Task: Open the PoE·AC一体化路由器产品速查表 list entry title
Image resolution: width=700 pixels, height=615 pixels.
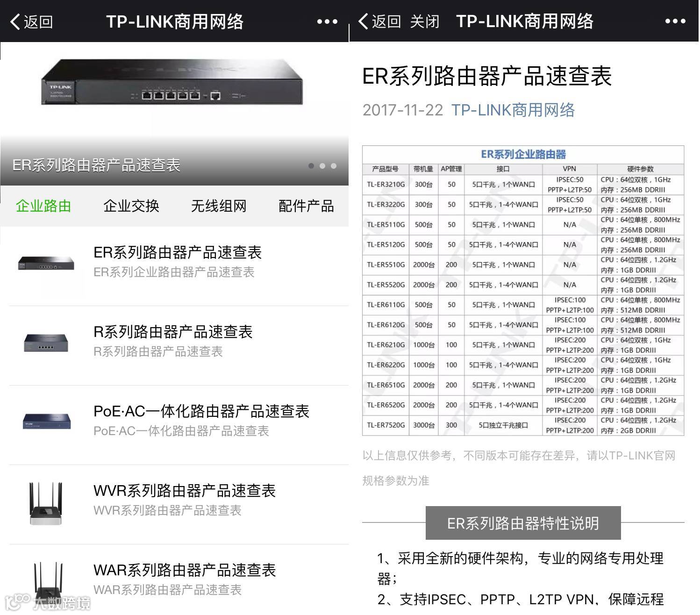Action: point(201,411)
